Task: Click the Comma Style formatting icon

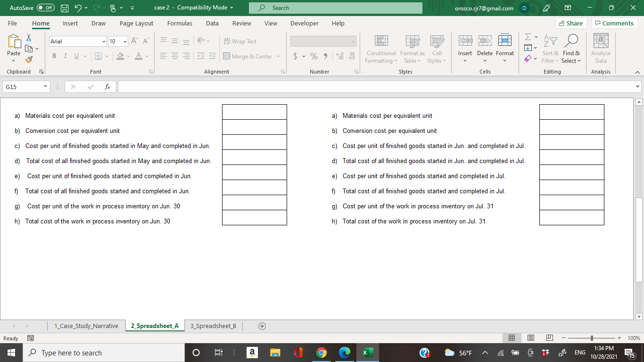Action: coord(325,56)
